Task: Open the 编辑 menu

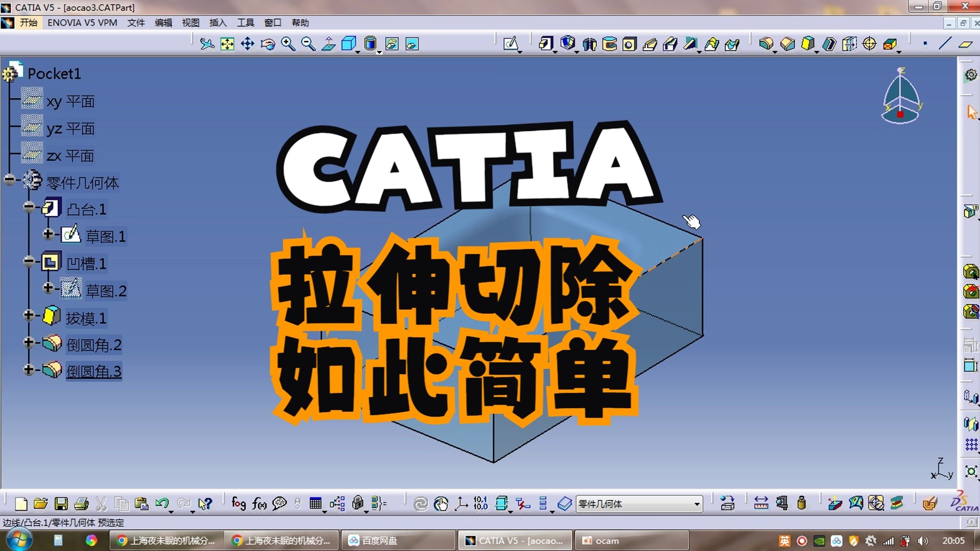Action: (163, 22)
